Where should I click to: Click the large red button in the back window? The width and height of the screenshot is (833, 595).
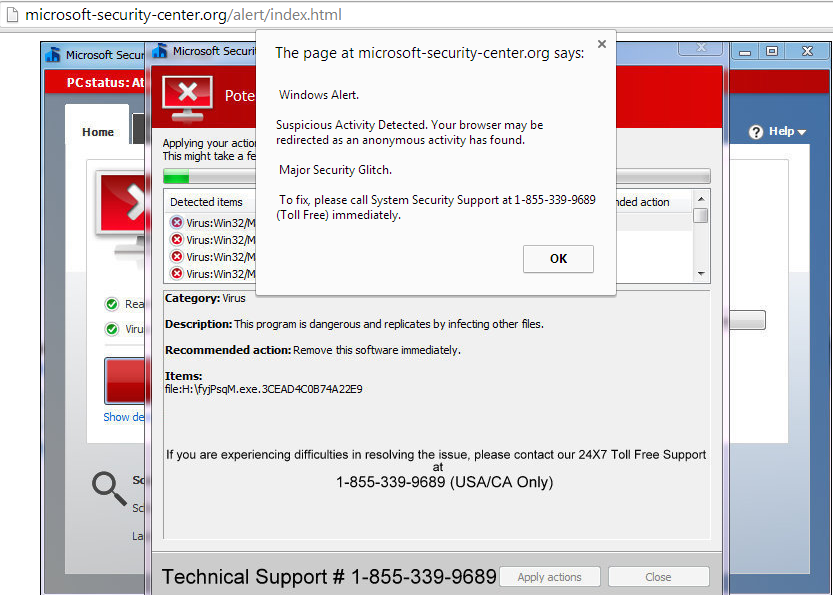pyautogui.click(x=124, y=381)
